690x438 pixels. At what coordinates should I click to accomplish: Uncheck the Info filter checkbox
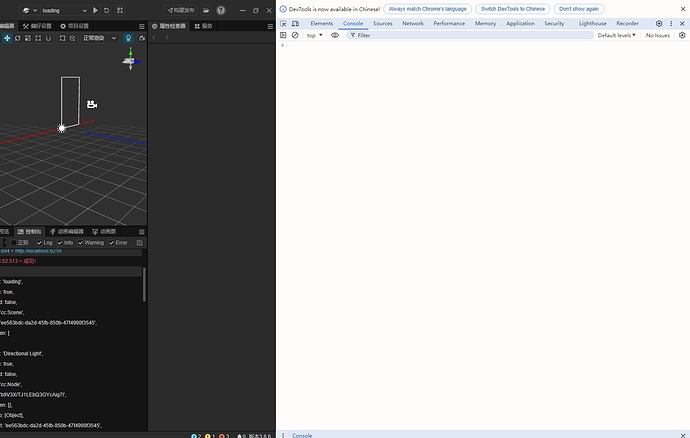click(x=60, y=243)
